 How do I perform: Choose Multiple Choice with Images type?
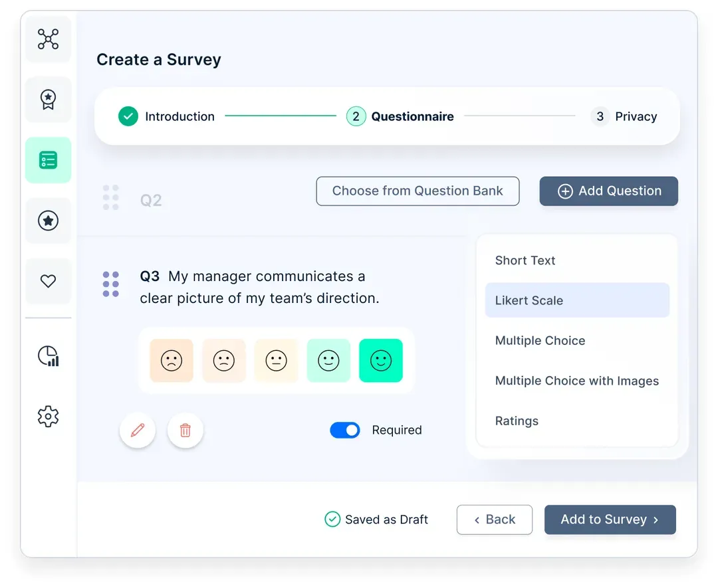pos(577,381)
